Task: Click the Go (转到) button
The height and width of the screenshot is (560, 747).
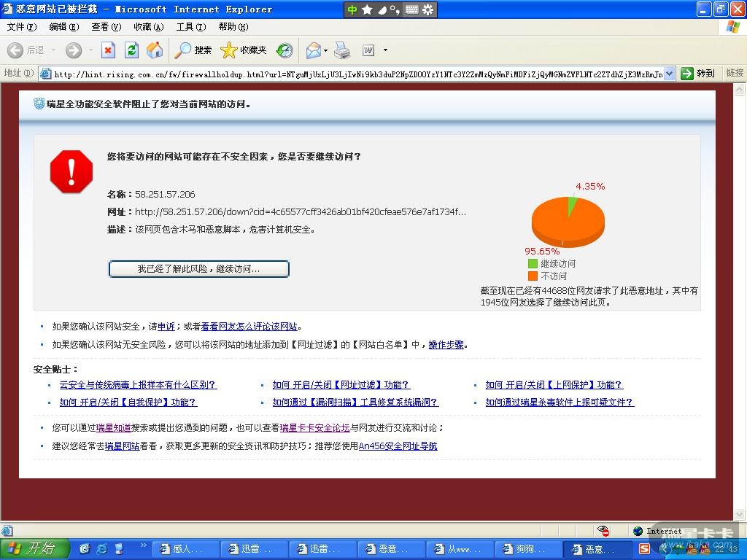Action: pos(698,74)
